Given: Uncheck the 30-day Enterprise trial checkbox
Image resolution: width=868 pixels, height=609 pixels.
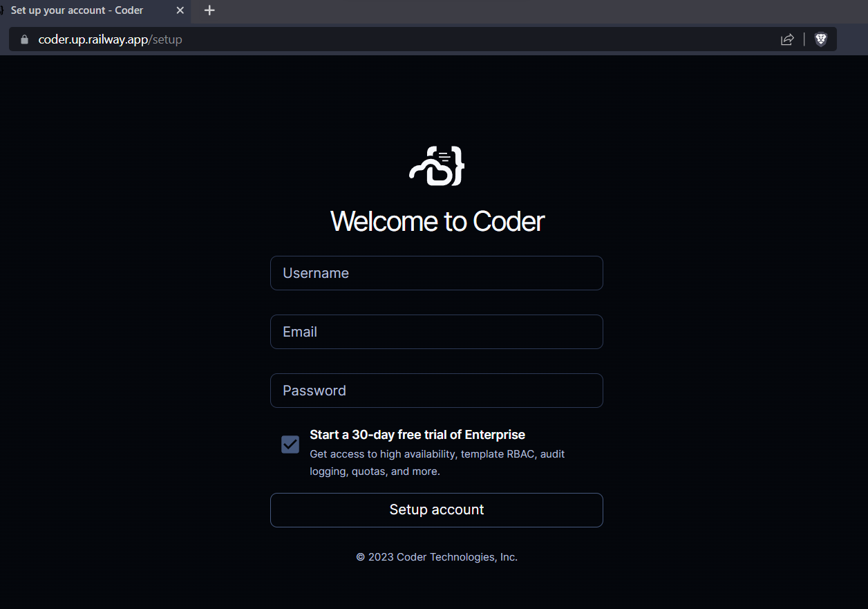Looking at the screenshot, I should tap(290, 444).
